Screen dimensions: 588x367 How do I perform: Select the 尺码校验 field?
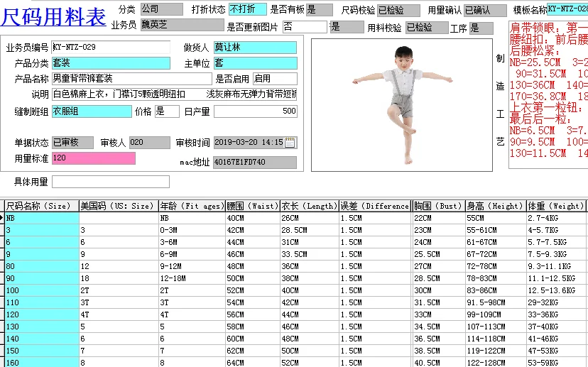point(398,10)
